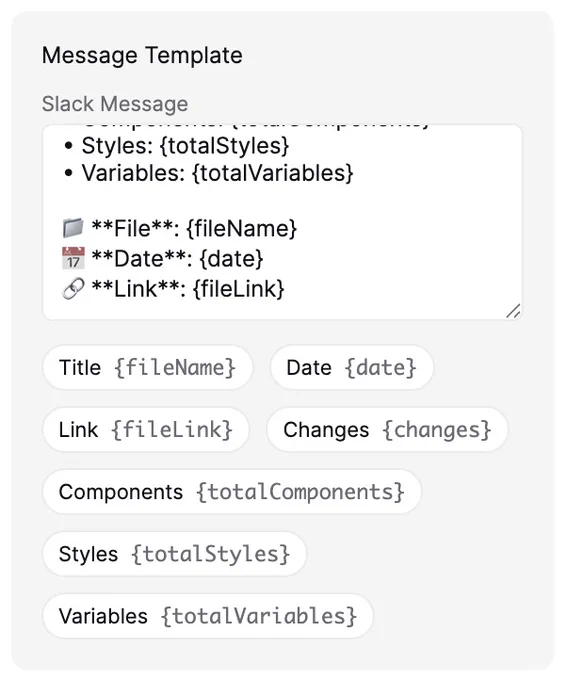Insert the Styles {totalStyles} chip
Image resolution: width=567 pixels, height=680 pixels.
pos(174,554)
